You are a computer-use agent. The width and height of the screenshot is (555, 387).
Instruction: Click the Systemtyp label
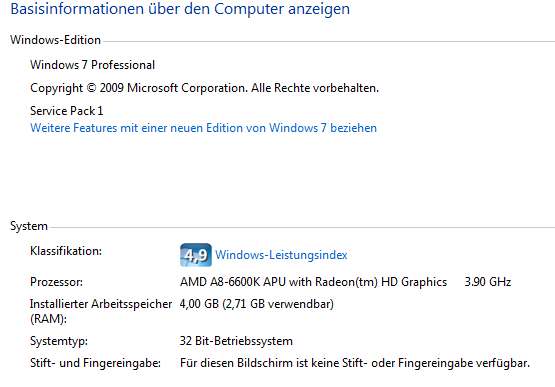[x=59, y=341]
